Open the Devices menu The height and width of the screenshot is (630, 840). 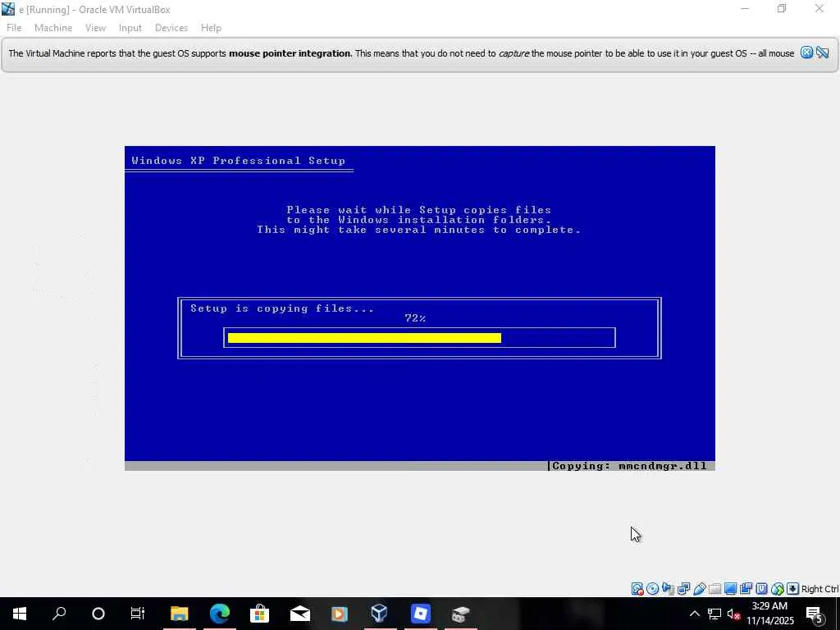coord(171,28)
